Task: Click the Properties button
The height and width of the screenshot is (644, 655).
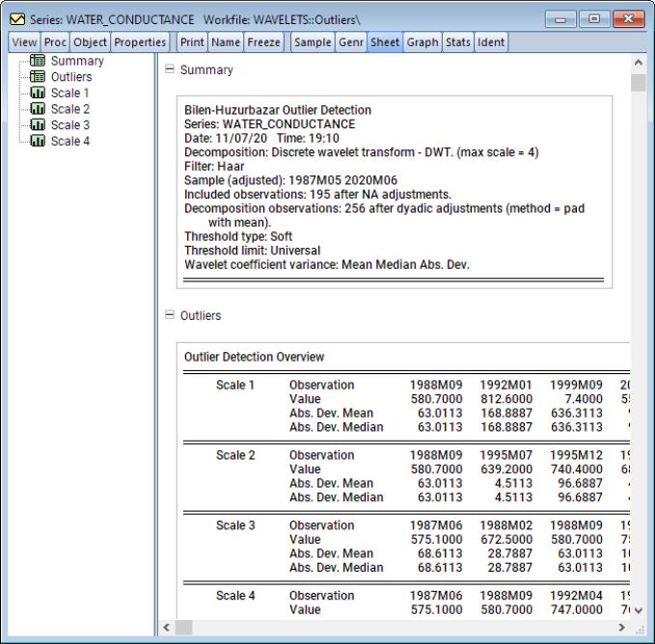Action: tap(140, 42)
